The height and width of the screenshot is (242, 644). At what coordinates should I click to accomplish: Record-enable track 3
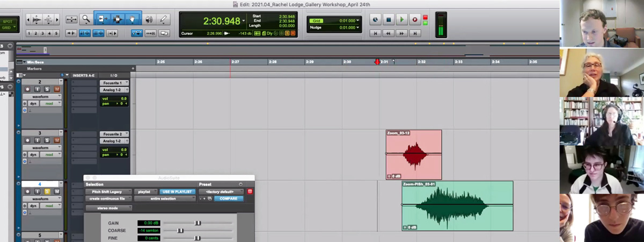[x=27, y=140]
